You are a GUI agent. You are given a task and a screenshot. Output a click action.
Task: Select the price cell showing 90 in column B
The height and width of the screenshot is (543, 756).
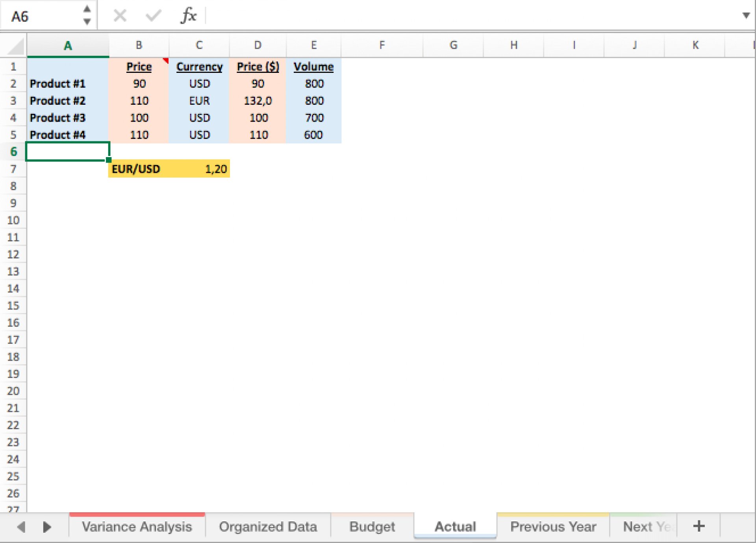coord(139,83)
